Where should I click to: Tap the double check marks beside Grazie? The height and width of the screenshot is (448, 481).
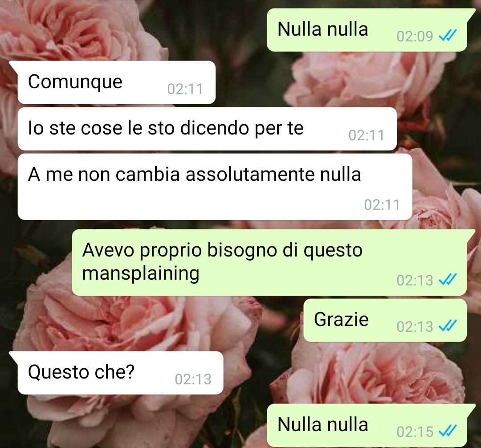click(x=448, y=326)
